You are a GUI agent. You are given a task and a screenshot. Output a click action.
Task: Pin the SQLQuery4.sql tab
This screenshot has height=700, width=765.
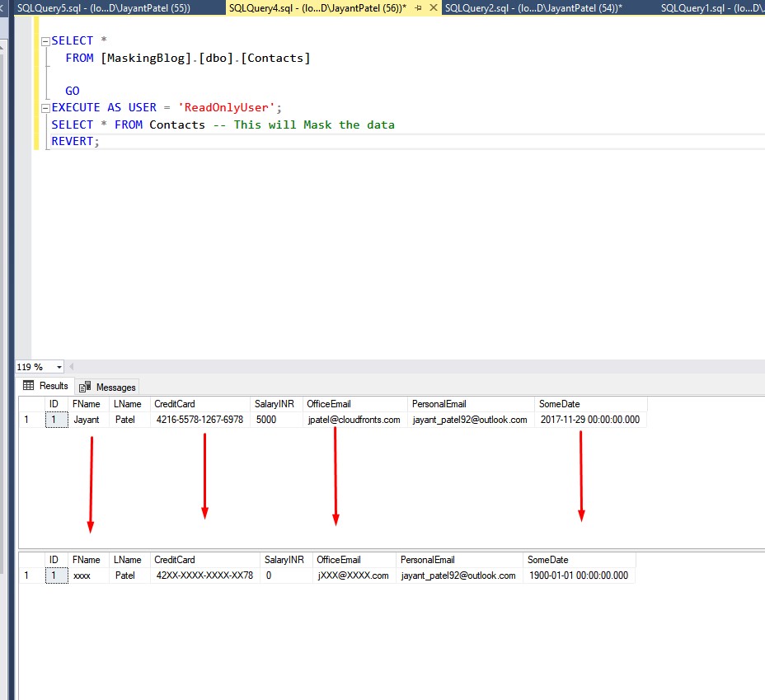coord(418,7)
